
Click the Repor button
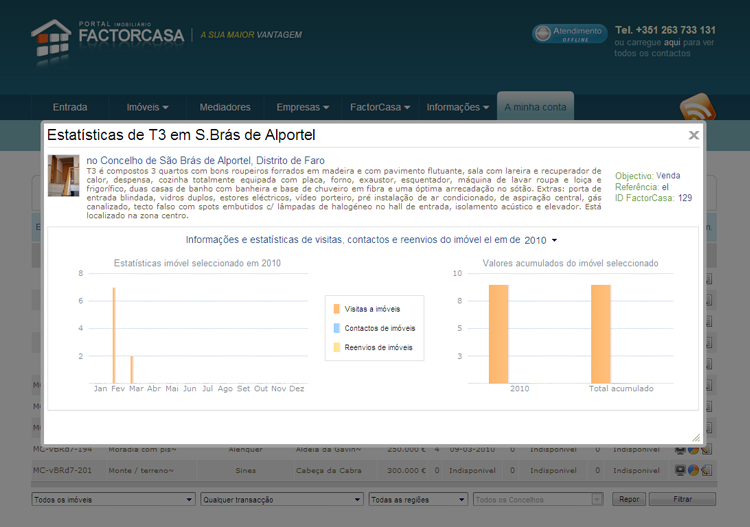coord(629,499)
